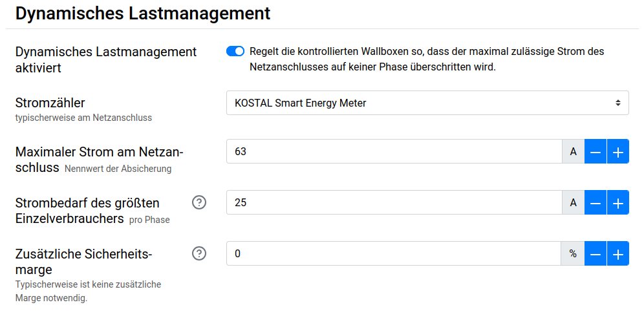The image size is (644, 318).
Task: Click the Dynamisches Lastmanagement page heading
Action: click(x=143, y=13)
